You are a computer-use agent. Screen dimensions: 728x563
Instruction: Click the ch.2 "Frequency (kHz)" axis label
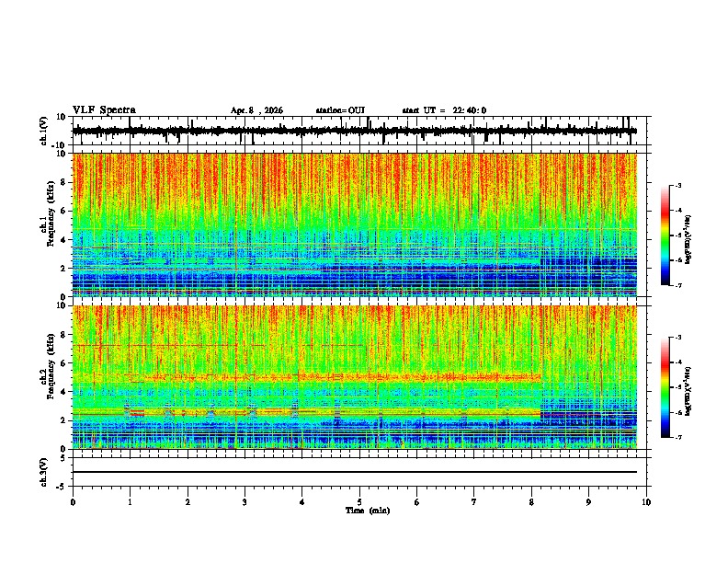[50, 366]
